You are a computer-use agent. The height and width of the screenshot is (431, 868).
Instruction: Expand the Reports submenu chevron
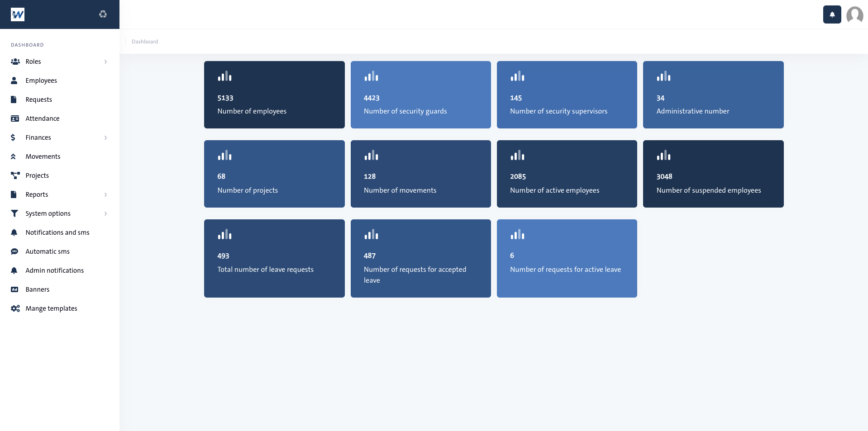click(x=105, y=194)
